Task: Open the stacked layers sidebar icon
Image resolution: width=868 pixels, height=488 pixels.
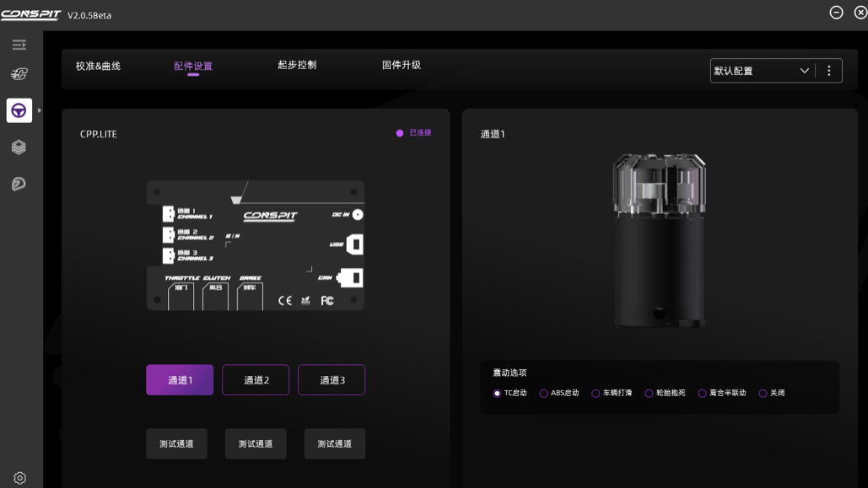Action: point(19,147)
